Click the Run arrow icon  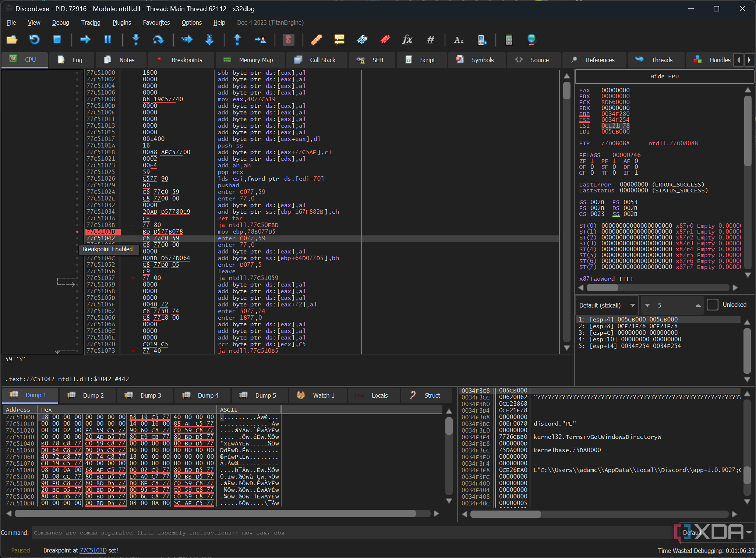tap(85, 39)
